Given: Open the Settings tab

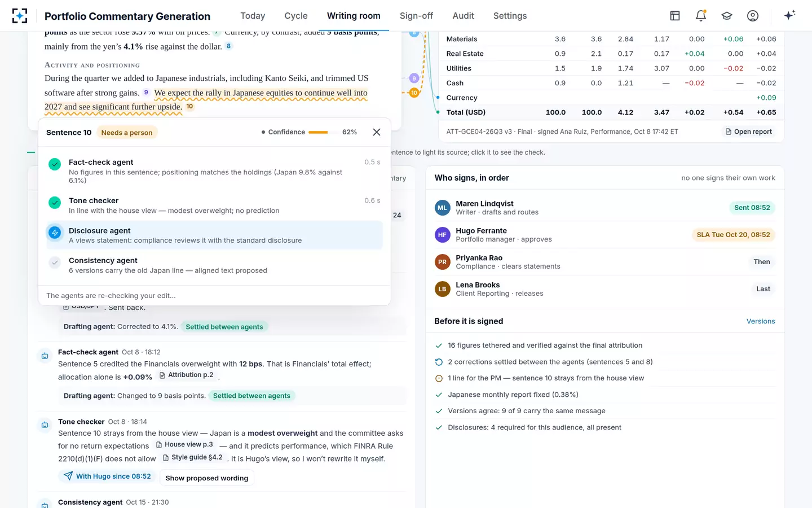Looking at the screenshot, I should pos(510,16).
